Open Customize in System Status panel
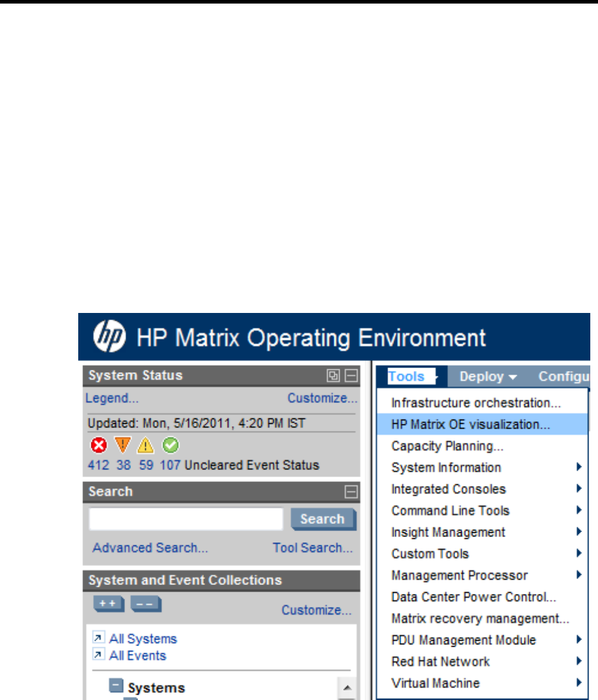The height and width of the screenshot is (700, 598). pyautogui.click(x=322, y=398)
